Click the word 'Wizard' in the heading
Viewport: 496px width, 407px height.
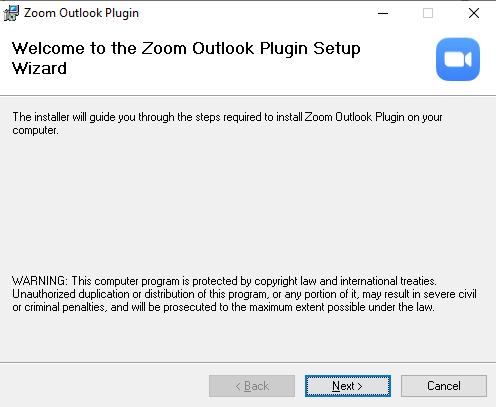39,68
